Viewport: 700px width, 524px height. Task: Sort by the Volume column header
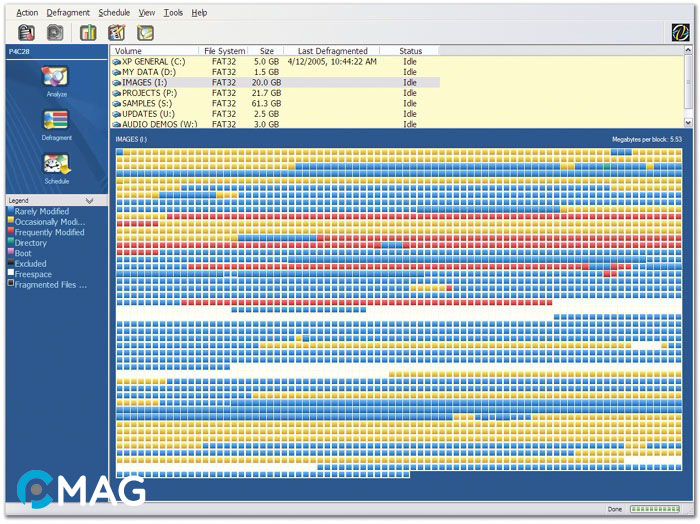154,51
